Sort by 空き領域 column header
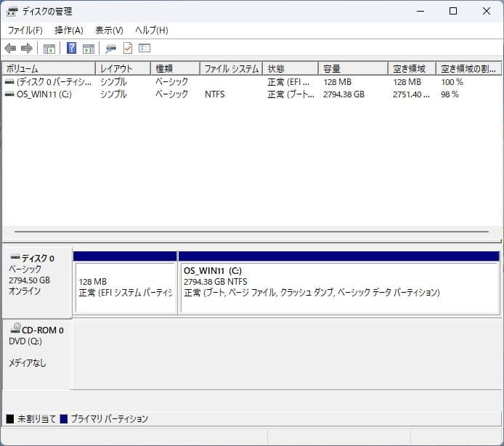The image size is (504, 446). pos(412,68)
